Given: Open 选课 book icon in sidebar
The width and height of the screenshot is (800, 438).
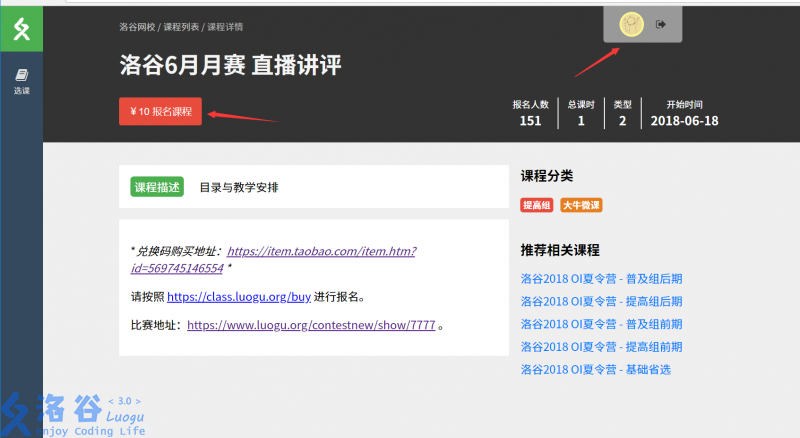Looking at the screenshot, I should [x=21, y=75].
